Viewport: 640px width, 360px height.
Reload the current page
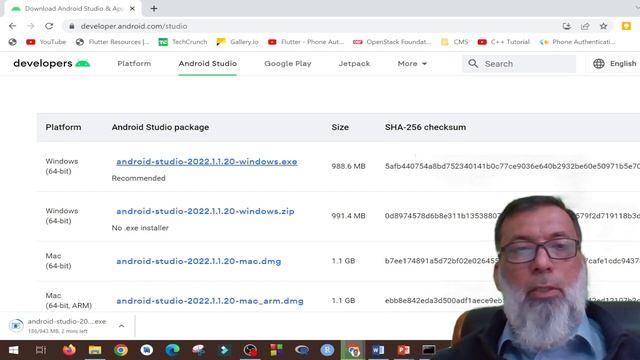point(49,26)
